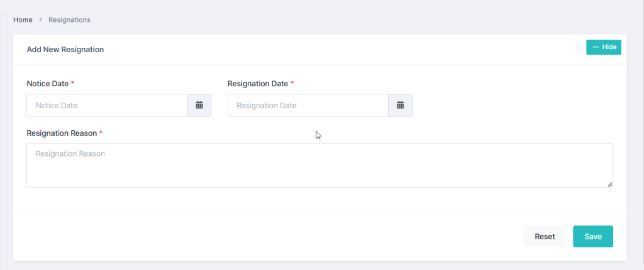
Task: Open the Resignation Date calendar picker
Action: pyautogui.click(x=400, y=105)
